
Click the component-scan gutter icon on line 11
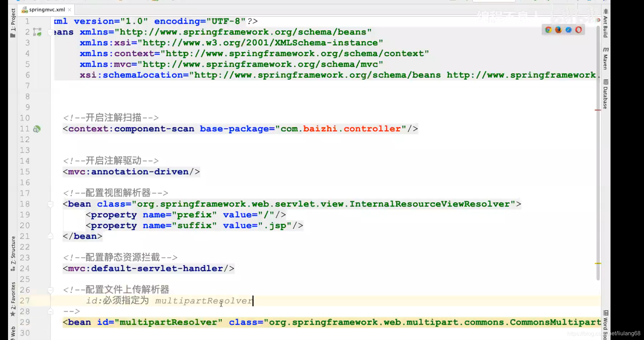click(x=37, y=129)
